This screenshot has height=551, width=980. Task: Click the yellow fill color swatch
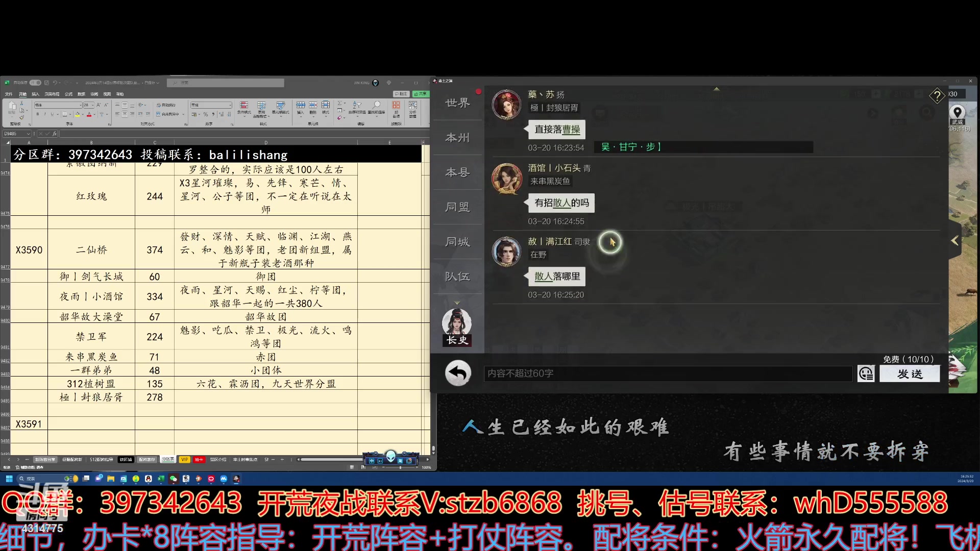pyautogui.click(x=78, y=114)
